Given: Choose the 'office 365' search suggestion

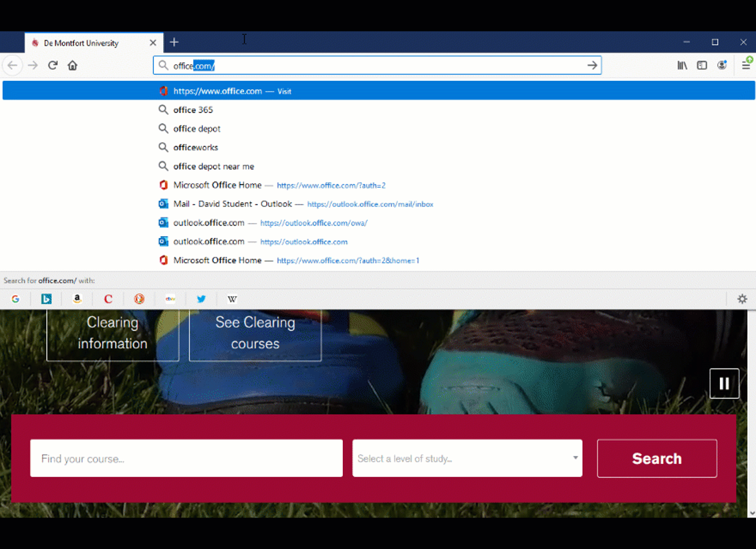Looking at the screenshot, I should click(378, 110).
